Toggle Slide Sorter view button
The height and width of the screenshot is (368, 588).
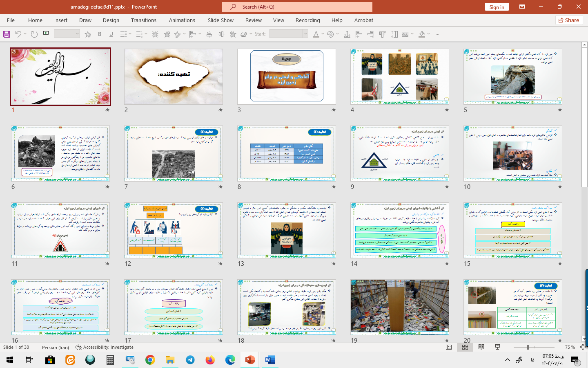pos(465,347)
